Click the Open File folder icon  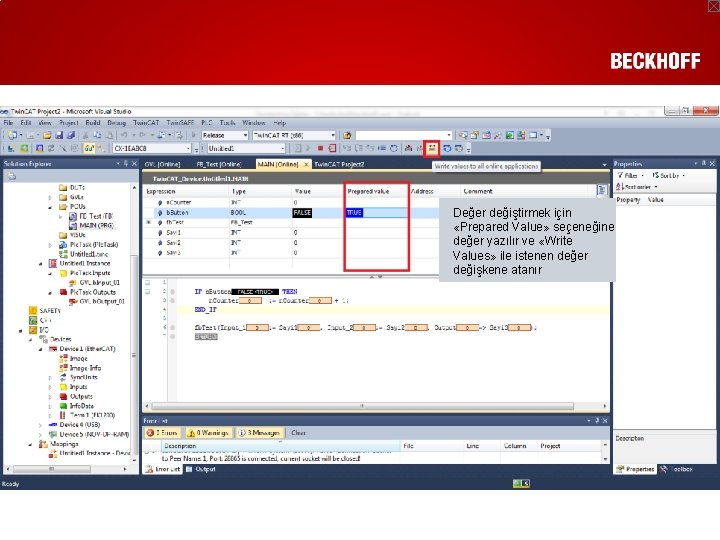[47, 135]
